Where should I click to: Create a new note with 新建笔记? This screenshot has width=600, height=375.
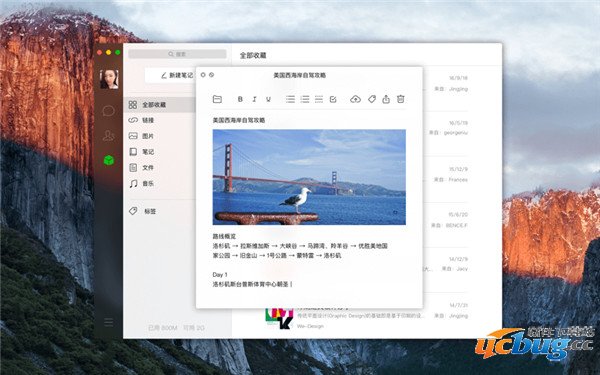(177, 75)
